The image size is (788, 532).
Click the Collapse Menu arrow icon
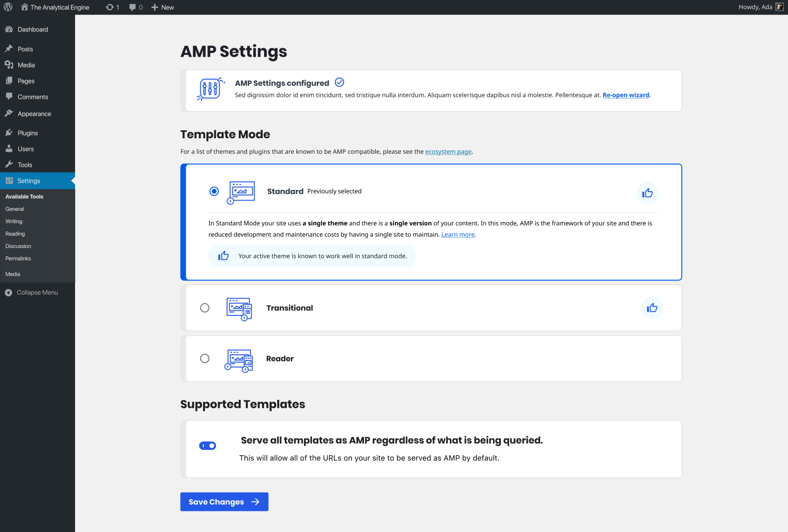pyautogui.click(x=8, y=292)
